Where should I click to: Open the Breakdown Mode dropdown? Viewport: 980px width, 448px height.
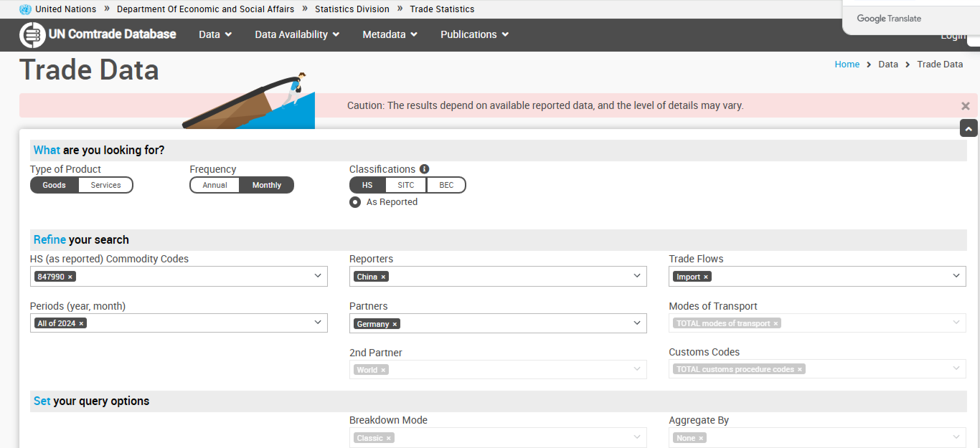point(637,437)
